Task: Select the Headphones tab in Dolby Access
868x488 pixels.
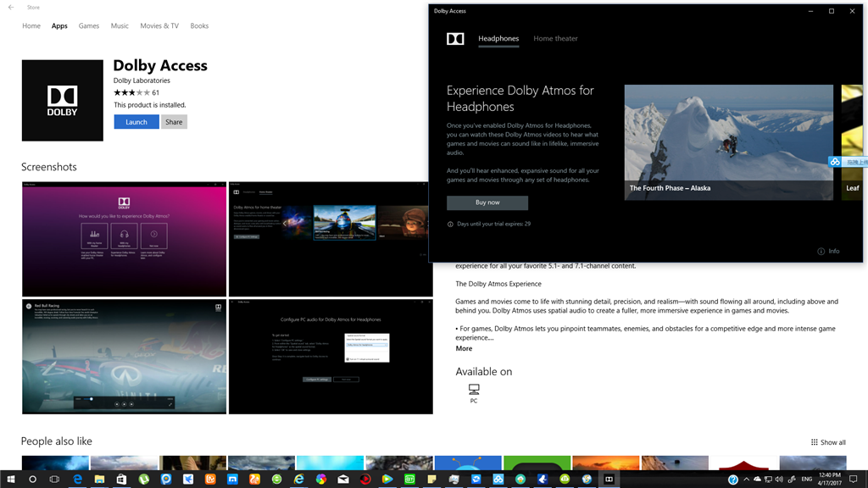Action: click(498, 39)
